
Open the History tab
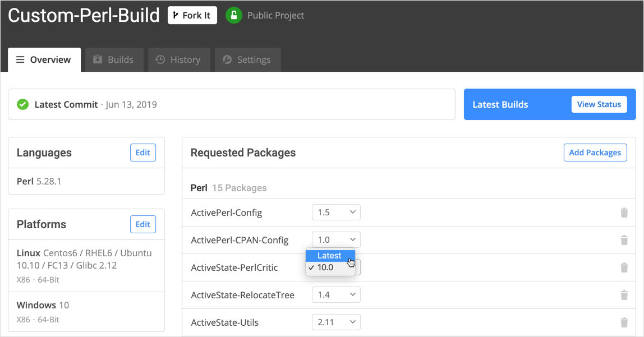[x=179, y=60]
